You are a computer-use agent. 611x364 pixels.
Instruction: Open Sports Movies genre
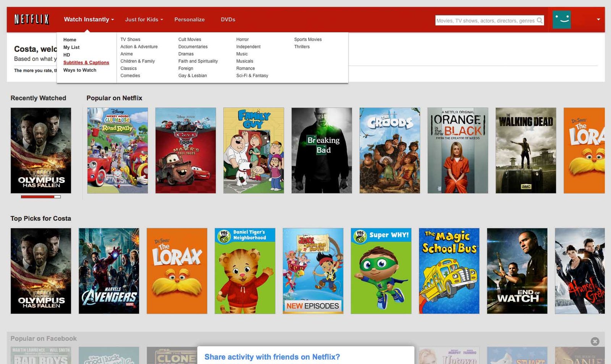308,39
